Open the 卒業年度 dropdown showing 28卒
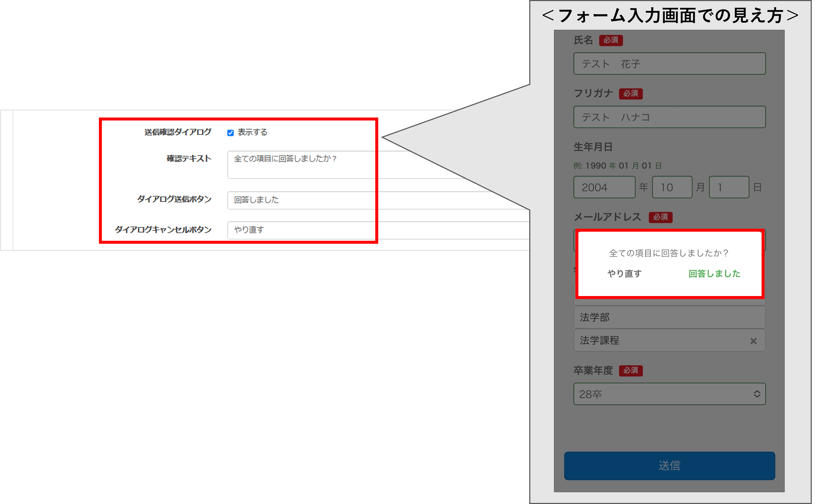Viewport: 816px width, 504px height. (669, 394)
